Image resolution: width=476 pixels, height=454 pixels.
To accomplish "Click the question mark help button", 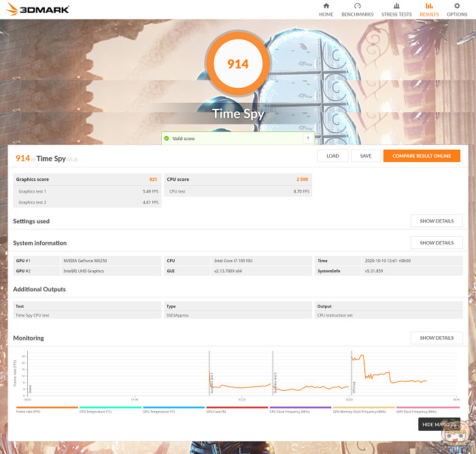I will (x=308, y=139).
